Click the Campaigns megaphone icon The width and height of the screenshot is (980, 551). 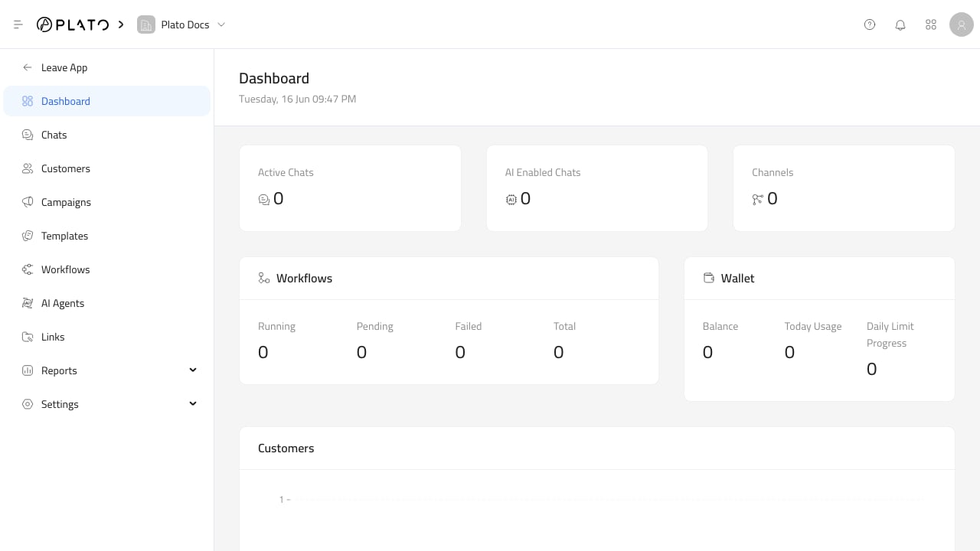click(28, 202)
